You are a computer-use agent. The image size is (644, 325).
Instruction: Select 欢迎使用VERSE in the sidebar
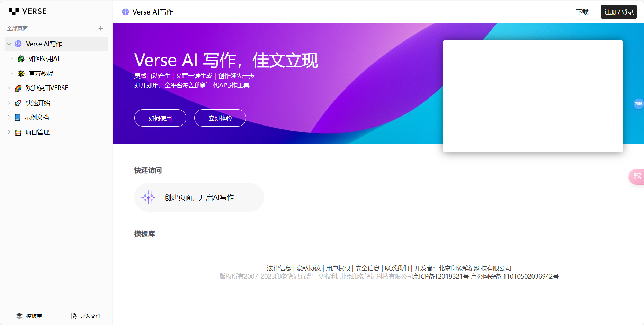tap(47, 88)
